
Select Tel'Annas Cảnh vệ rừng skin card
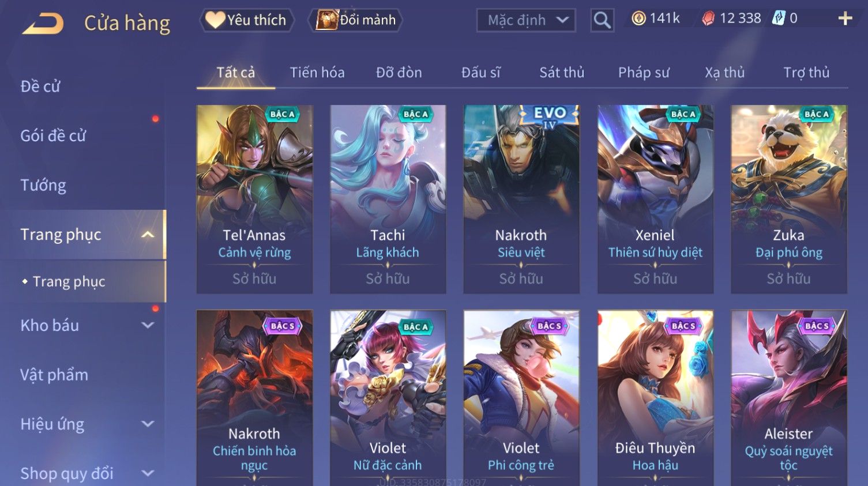[254, 199]
